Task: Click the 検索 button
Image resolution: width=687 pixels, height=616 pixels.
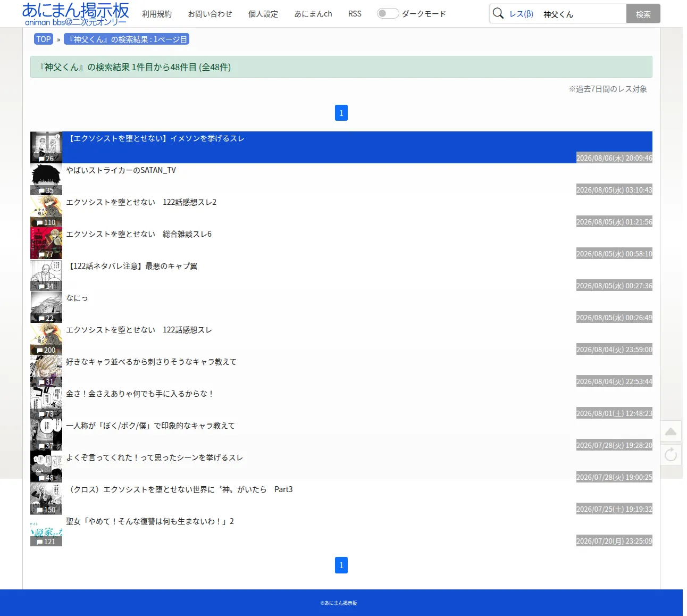Action: [x=643, y=14]
